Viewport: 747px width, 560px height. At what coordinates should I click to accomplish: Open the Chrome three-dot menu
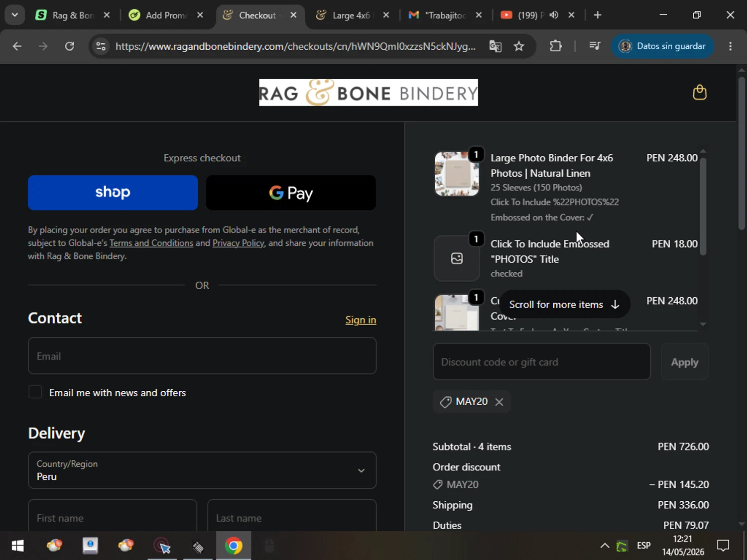click(731, 46)
